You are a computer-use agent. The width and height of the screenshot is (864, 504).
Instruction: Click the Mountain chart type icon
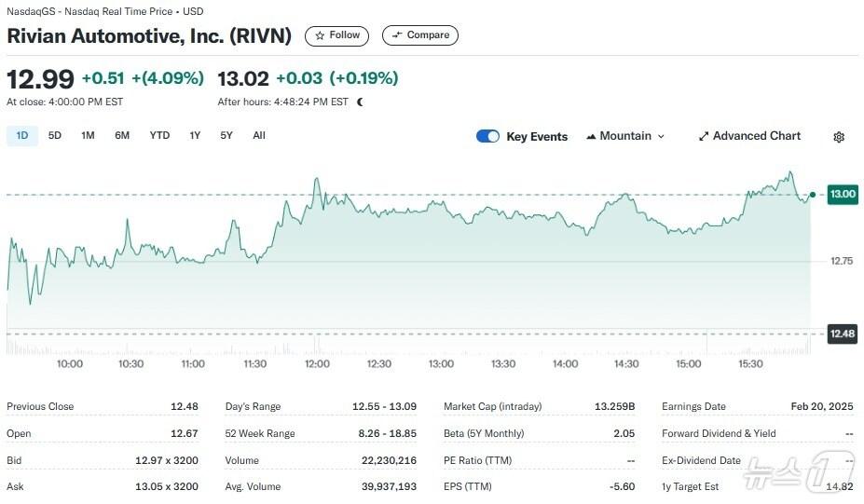pos(591,136)
